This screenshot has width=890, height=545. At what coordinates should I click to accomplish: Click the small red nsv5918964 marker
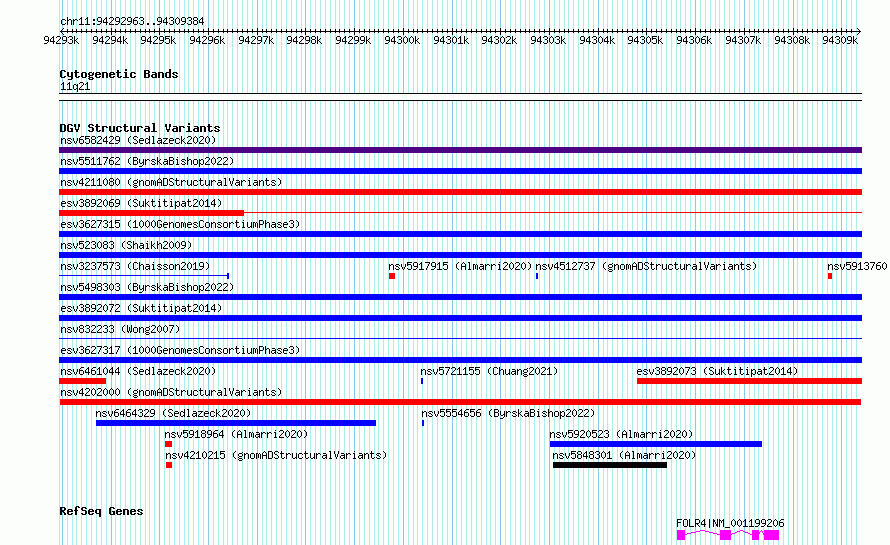tap(168, 444)
